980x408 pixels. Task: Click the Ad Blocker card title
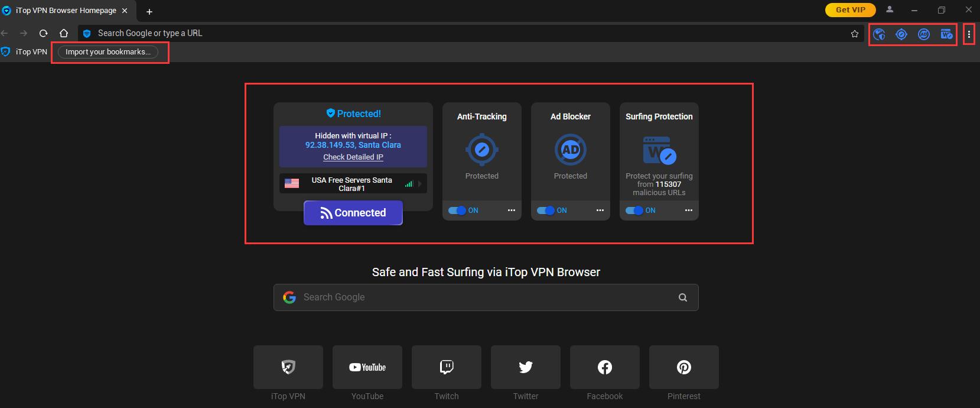pyautogui.click(x=571, y=116)
